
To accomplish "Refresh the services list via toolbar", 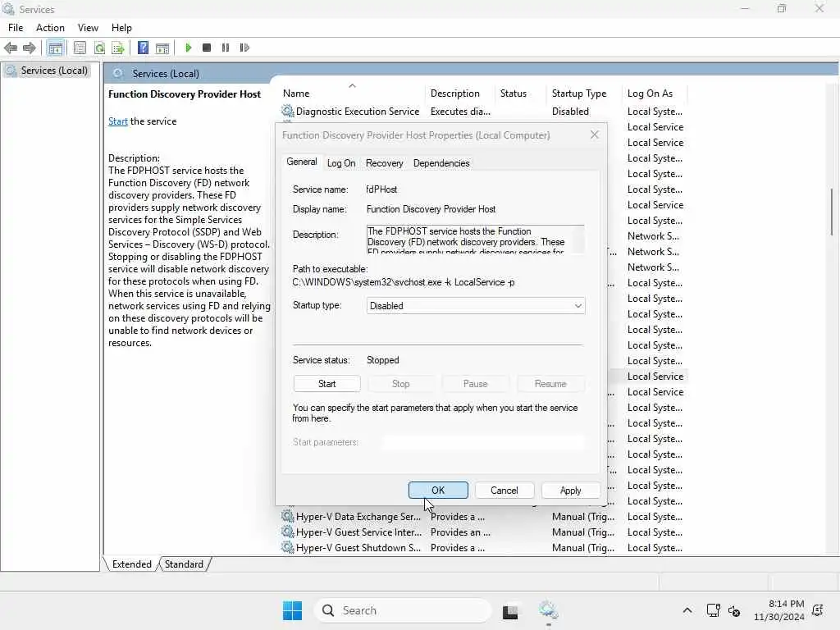I will point(99,48).
